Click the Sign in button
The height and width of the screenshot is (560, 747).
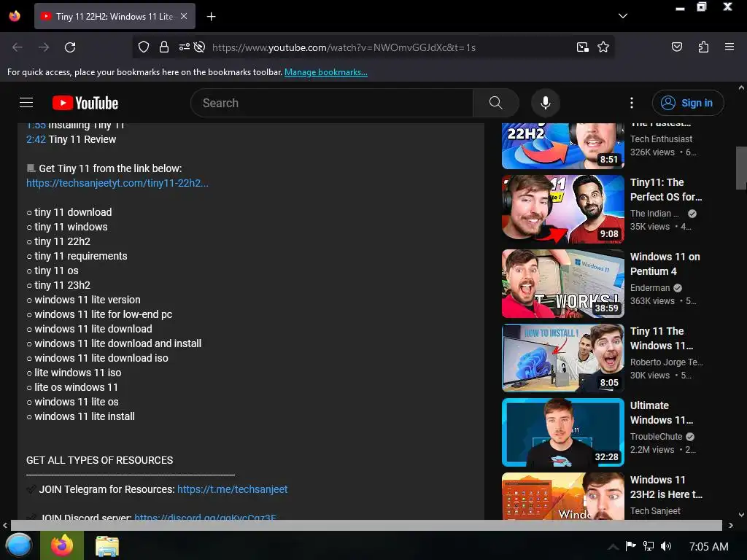click(x=688, y=103)
